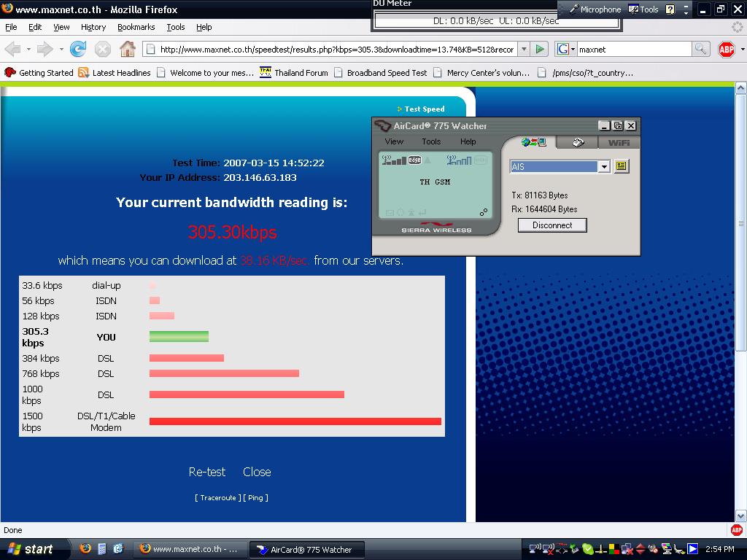Click the greyed Stop loading icon
747x560 pixels.
pos(102,49)
